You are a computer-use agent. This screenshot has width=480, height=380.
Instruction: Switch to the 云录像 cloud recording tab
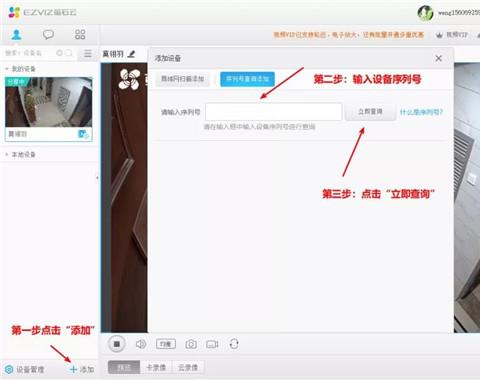188,368
